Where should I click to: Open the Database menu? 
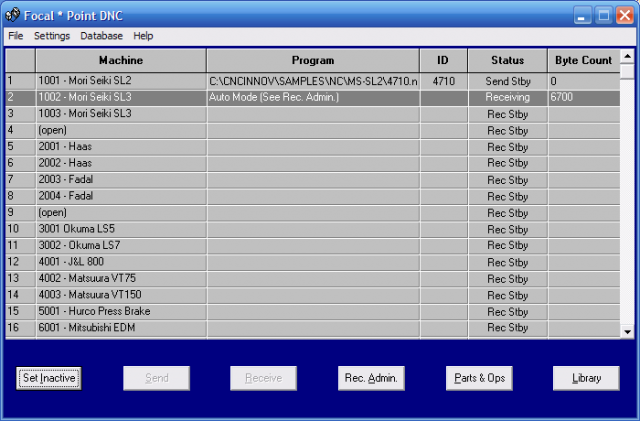101,36
